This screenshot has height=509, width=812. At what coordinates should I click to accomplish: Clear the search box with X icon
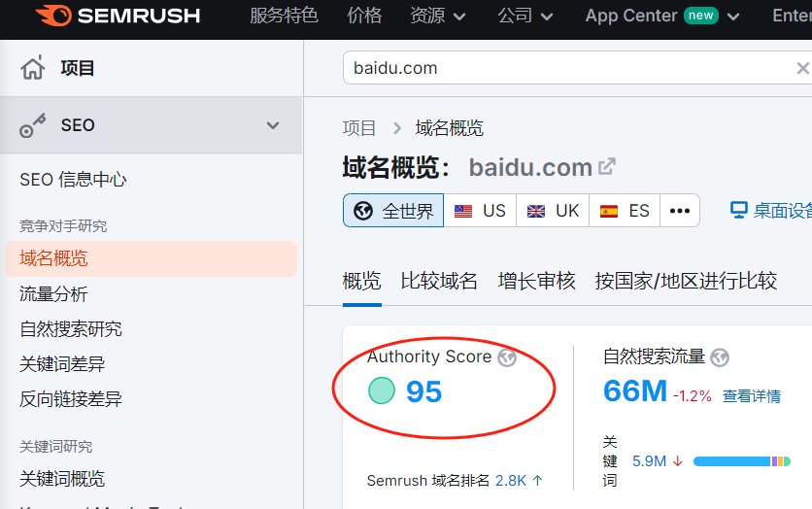(802, 68)
